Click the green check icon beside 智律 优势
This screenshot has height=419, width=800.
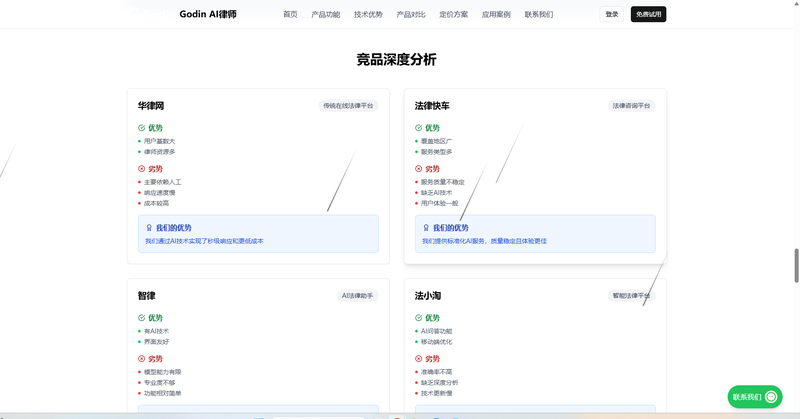coord(141,317)
